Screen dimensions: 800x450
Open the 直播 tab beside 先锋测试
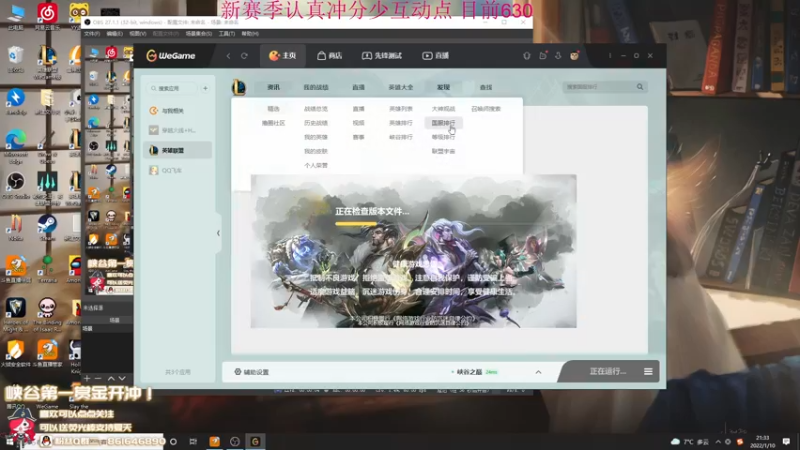coord(435,56)
